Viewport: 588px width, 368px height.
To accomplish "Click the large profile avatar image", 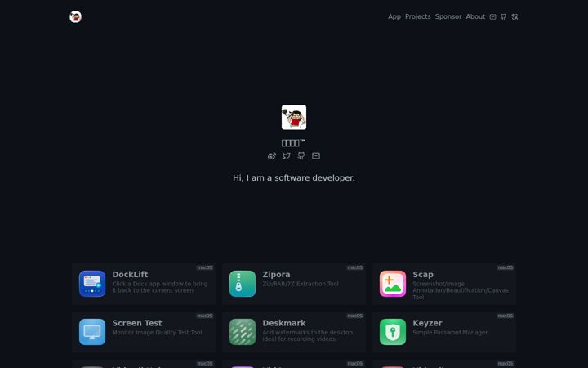I will (294, 117).
